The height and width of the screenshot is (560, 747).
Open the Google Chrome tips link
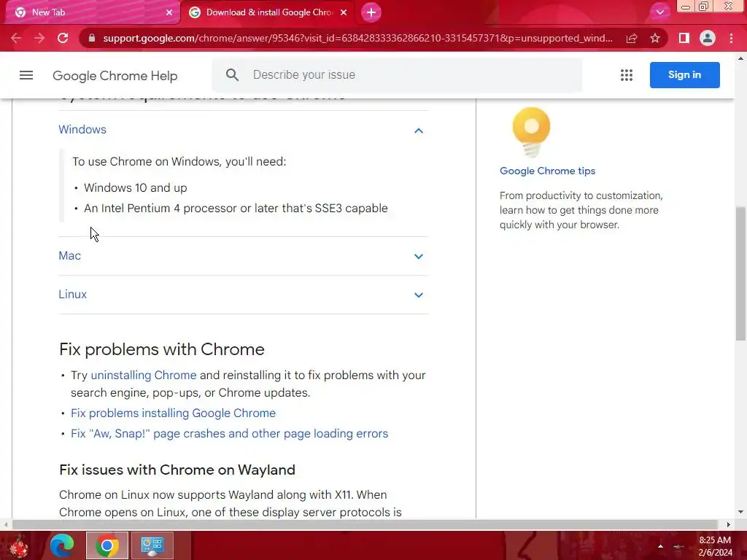(547, 171)
